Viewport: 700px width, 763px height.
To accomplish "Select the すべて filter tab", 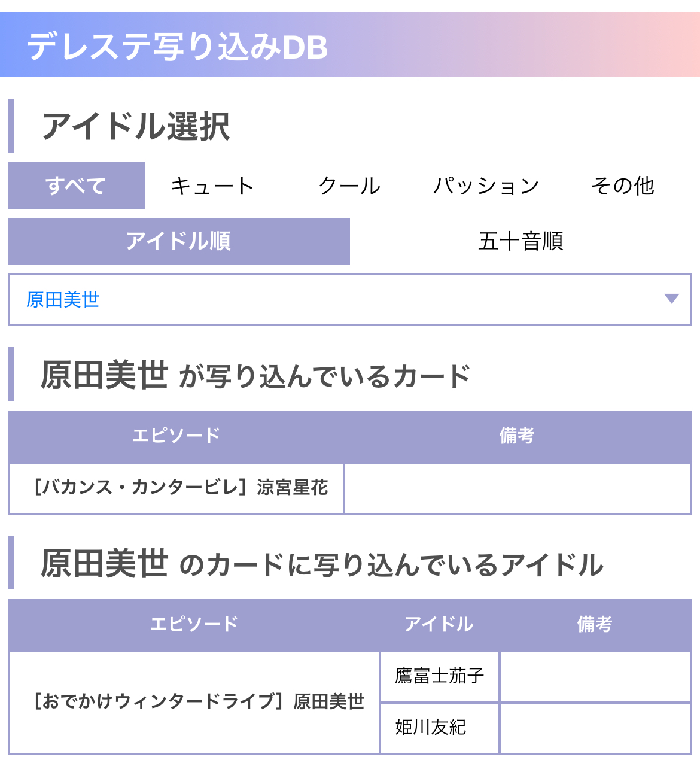I will [77, 186].
